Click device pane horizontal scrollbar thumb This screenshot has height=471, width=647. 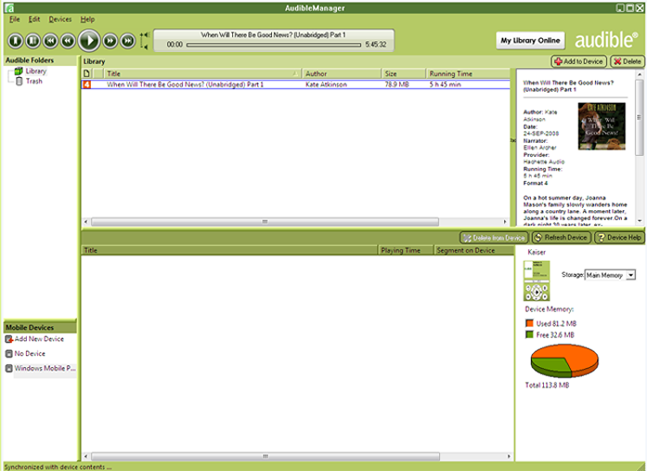tap(265, 456)
